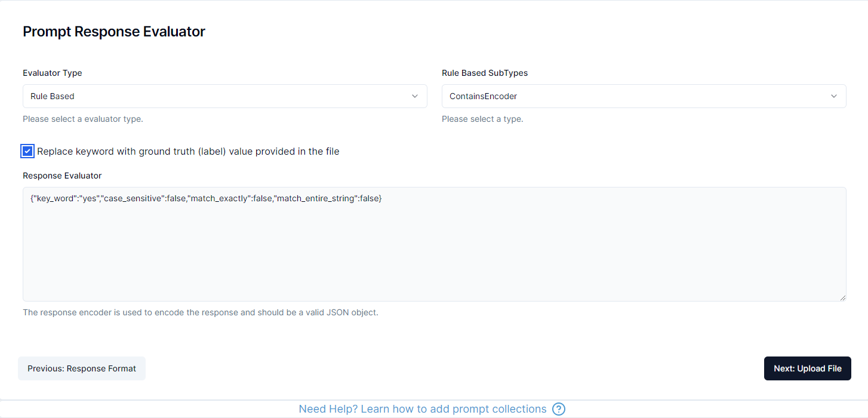This screenshot has width=868, height=418.
Task: Click the "Please select a evaluator type" hint text
Action: (82, 119)
